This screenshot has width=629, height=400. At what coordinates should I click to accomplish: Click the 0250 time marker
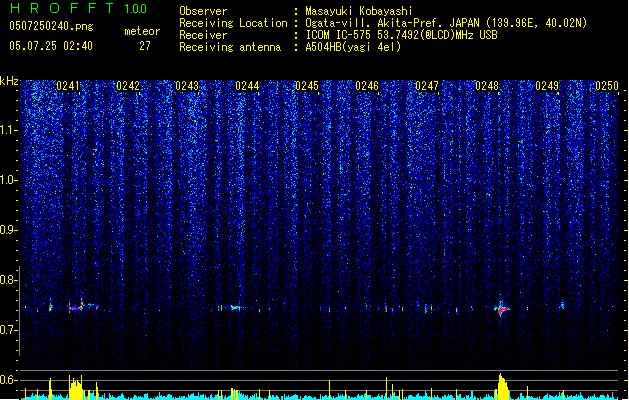point(607,86)
